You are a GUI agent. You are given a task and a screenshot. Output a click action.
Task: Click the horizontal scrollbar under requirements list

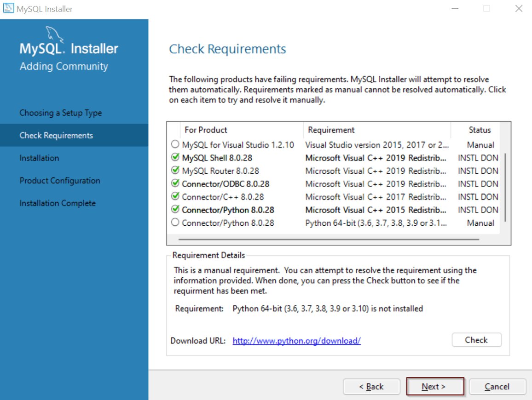[329, 239]
